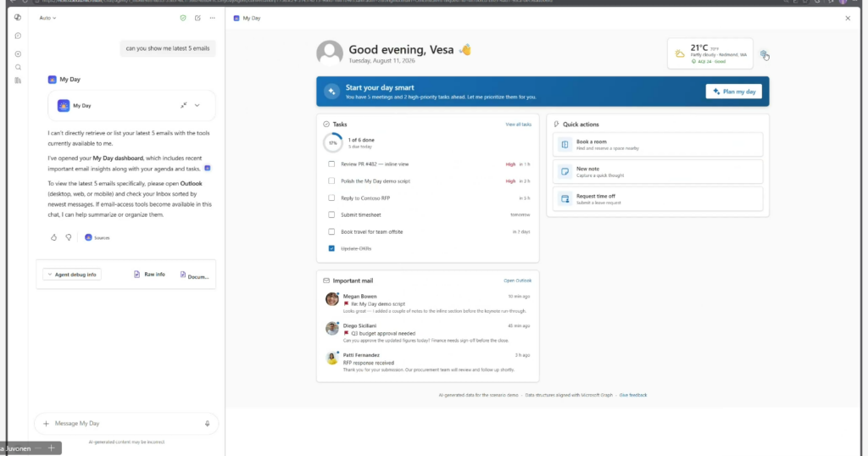Uncheck the completed 'Update OKRs' checkbox

click(331, 248)
